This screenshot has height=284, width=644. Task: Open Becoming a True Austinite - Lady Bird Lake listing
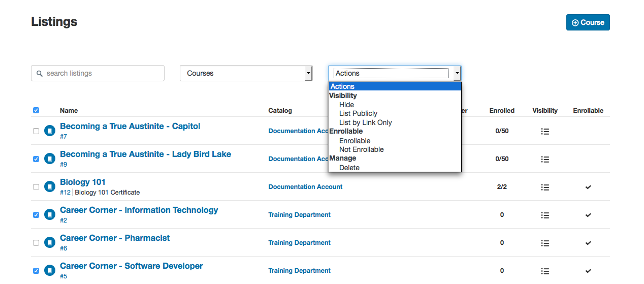(145, 154)
